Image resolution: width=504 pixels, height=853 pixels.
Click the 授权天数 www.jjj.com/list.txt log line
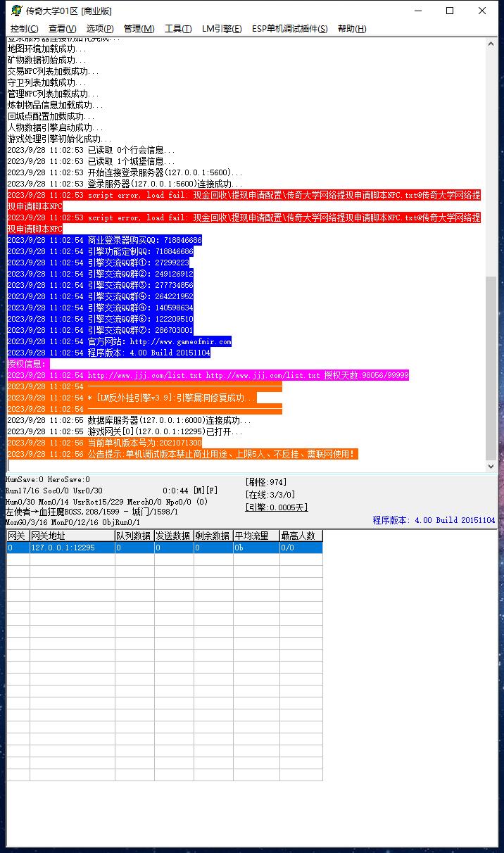(x=208, y=375)
